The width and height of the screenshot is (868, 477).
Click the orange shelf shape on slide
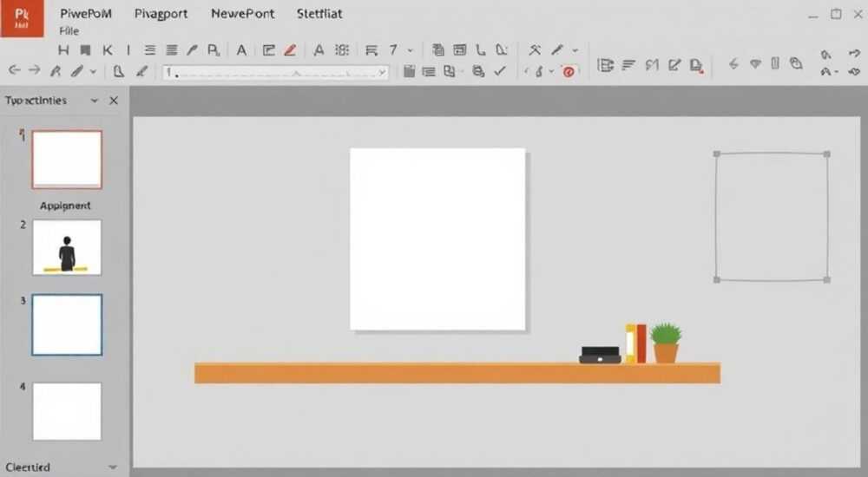pyautogui.click(x=457, y=373)
